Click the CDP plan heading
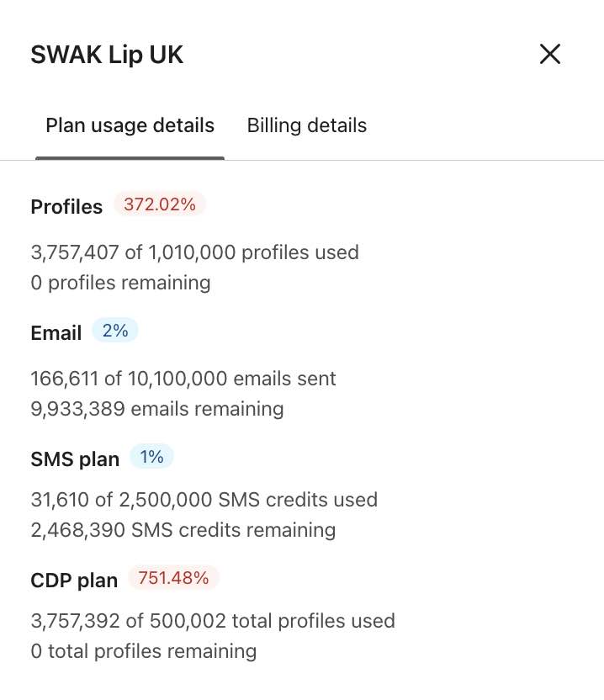Viewport: 604px width, 700px height. pos(74,580)
